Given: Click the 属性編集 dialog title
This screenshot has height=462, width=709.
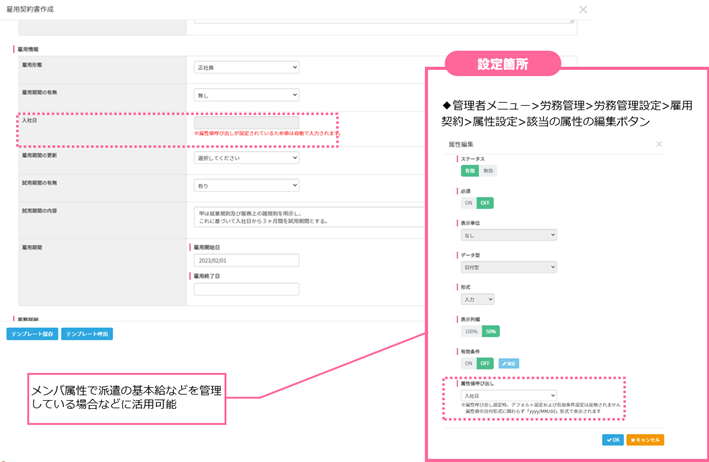Looking at the screenshot, I should point(461,144).
